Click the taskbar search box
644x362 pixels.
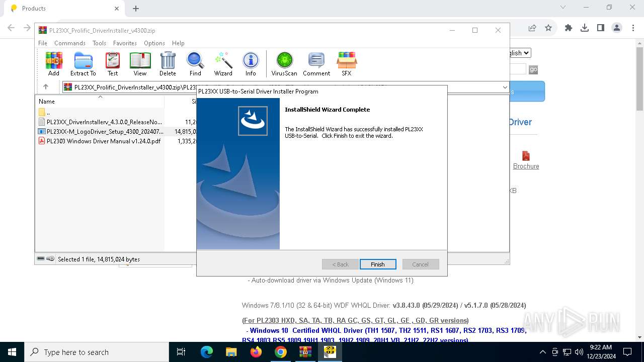point(97,352)
